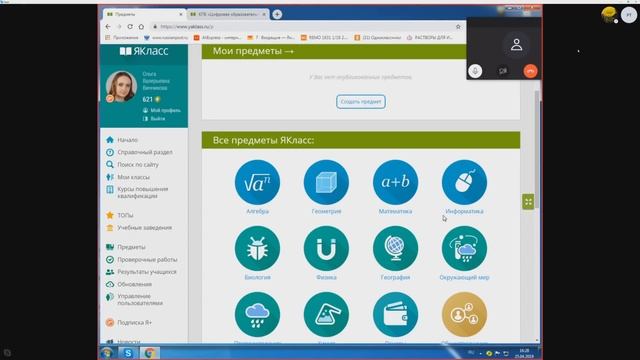Click the green fullscreen toggle icon
The width and height of the screenshot is (640, 360).
tap(528, 202)
